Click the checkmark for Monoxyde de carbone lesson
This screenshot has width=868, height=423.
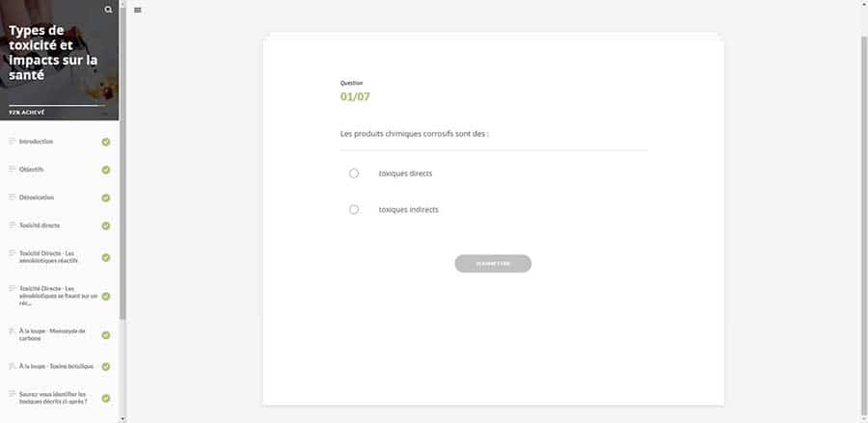pos(106,334)
